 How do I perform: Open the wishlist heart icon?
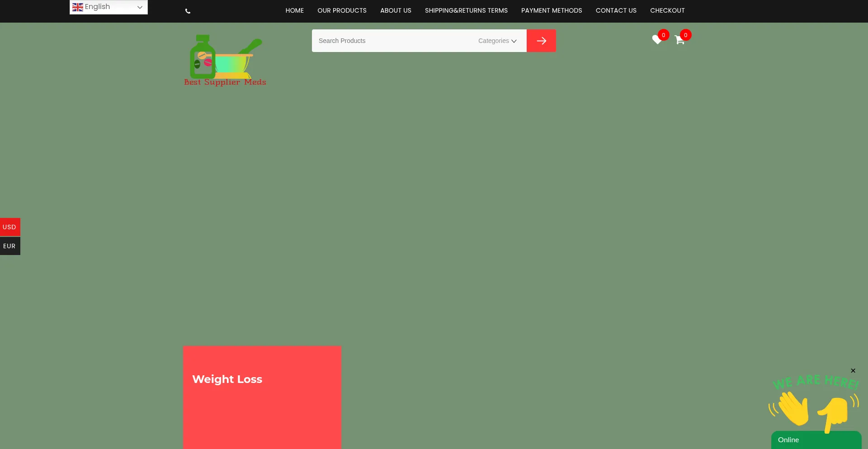(657, 40)
